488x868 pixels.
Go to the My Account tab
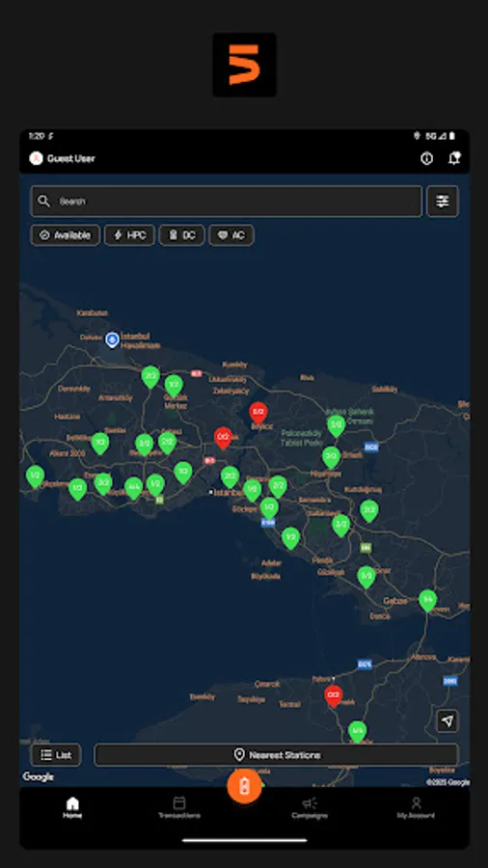416,808
